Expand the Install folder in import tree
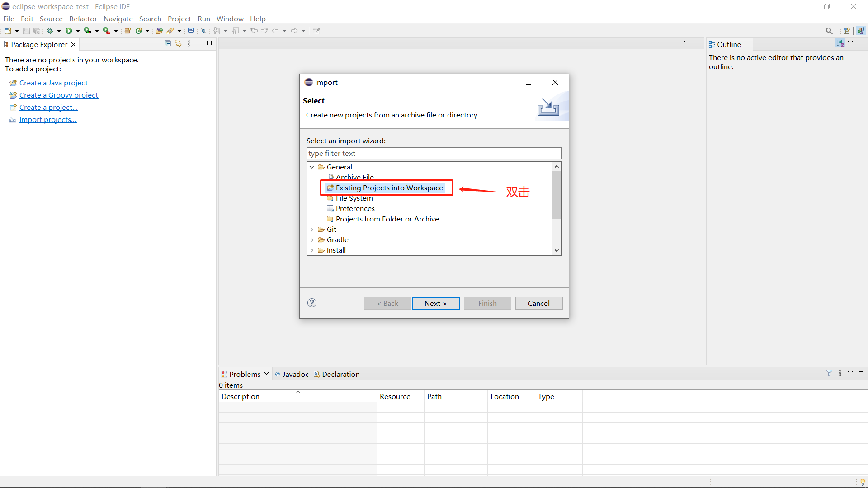This screenshot has height=488, width=868. [312, 250]
